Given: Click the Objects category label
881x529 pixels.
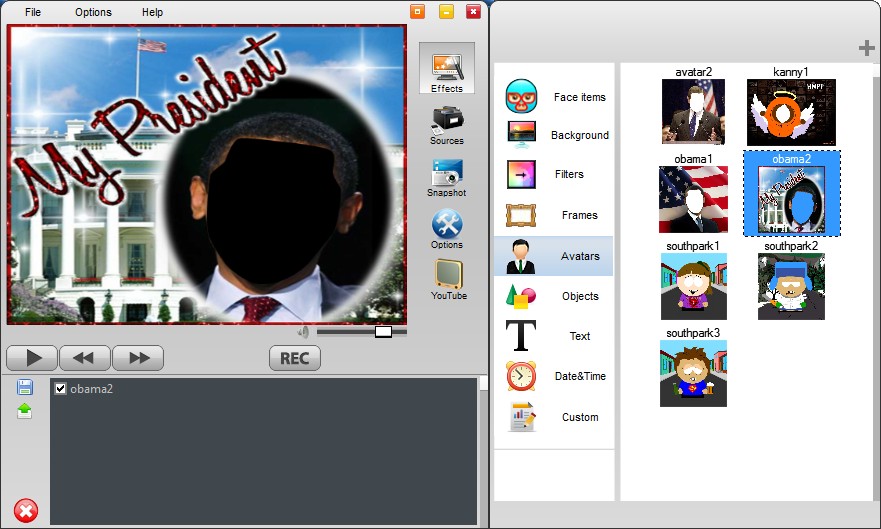Looking at the screenshot, I should 580,297.
